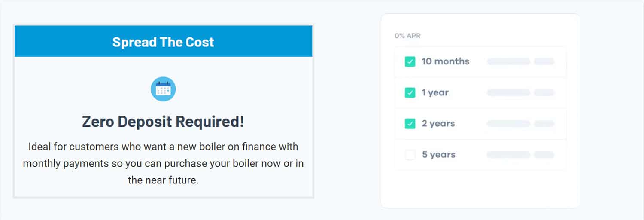This screenshot has width=644, height=220.
Task: Select the '10 months' option label
Action: pyautogui.click(x=445, y=61)
